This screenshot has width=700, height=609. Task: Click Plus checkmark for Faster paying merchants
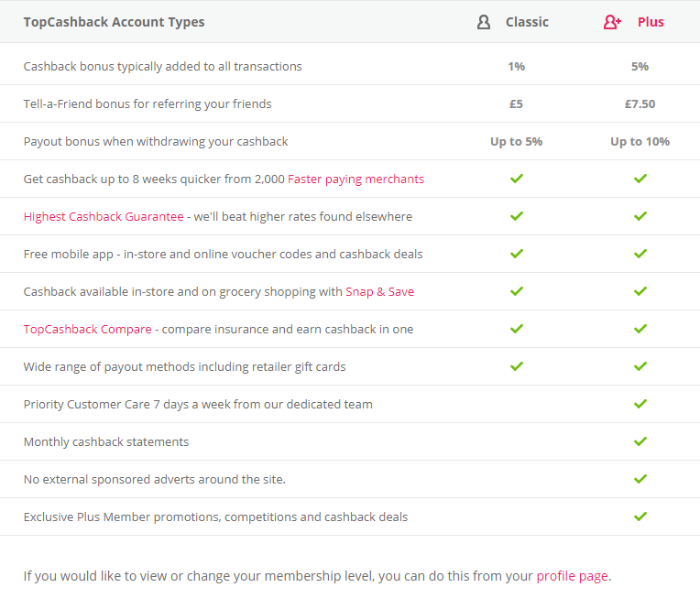pyautogui.click(x=640, y=179)
